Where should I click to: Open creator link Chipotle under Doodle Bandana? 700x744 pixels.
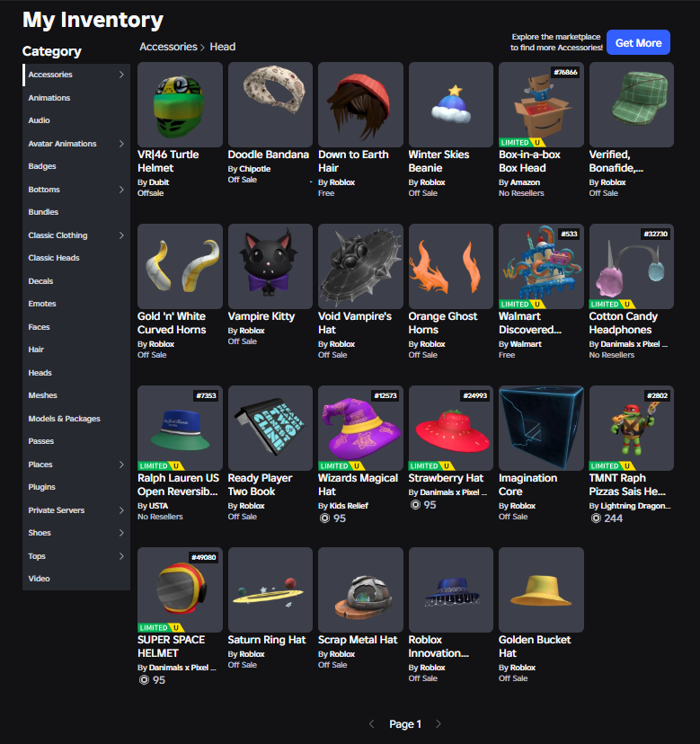(x=255, y=169)
